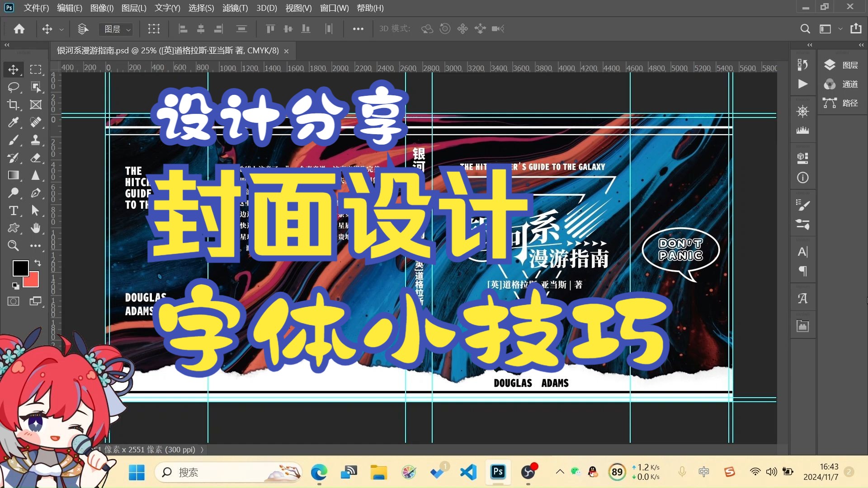
Task: Toggle Show Transform Controls
Action: [154, 29]
